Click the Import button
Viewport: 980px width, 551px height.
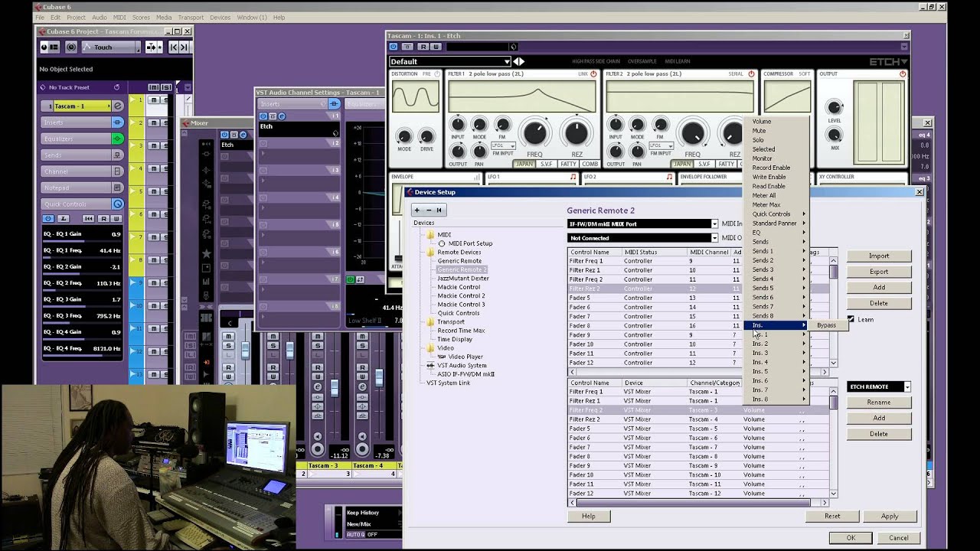click(878, 256)
